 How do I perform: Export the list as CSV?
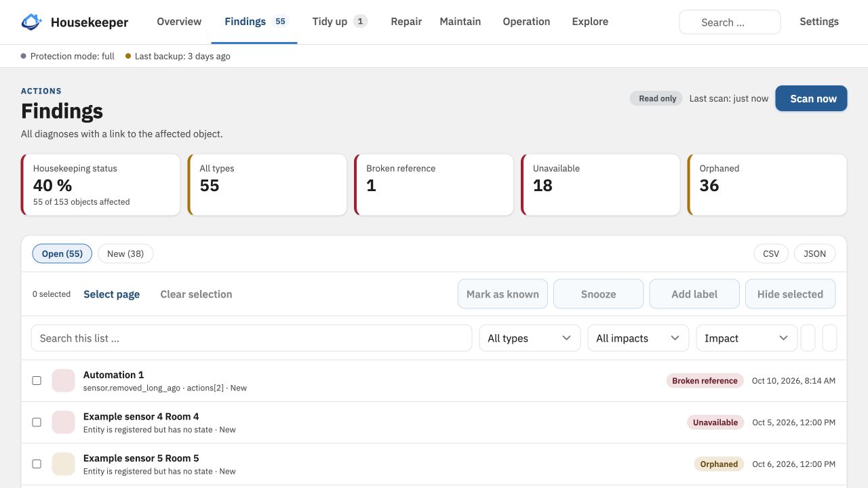(x=771, y=253)
